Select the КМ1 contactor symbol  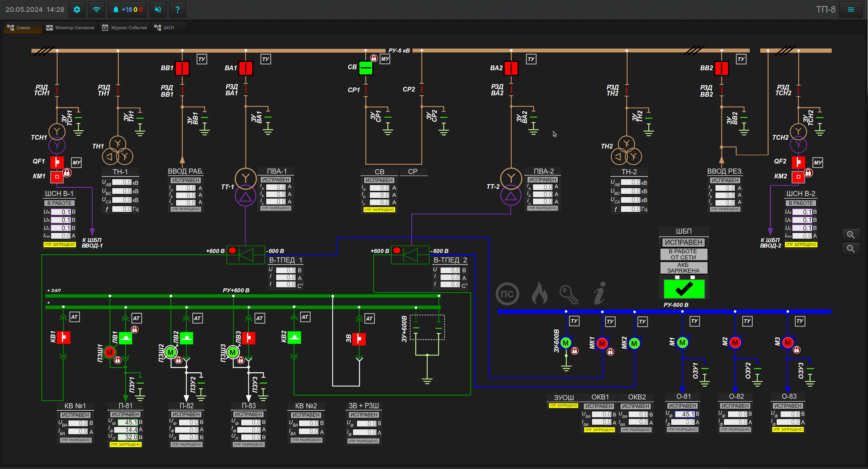[57, 177]
